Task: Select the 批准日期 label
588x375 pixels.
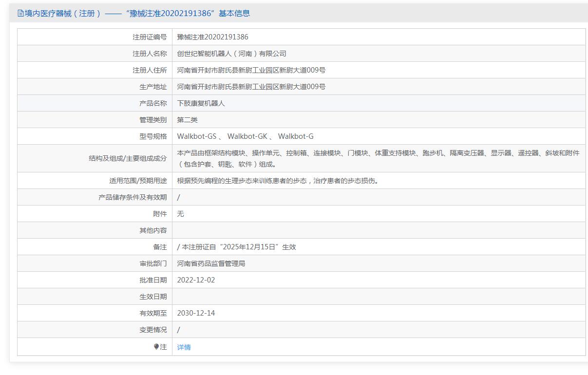Action: pyautogui.click(x=153, y=280)
